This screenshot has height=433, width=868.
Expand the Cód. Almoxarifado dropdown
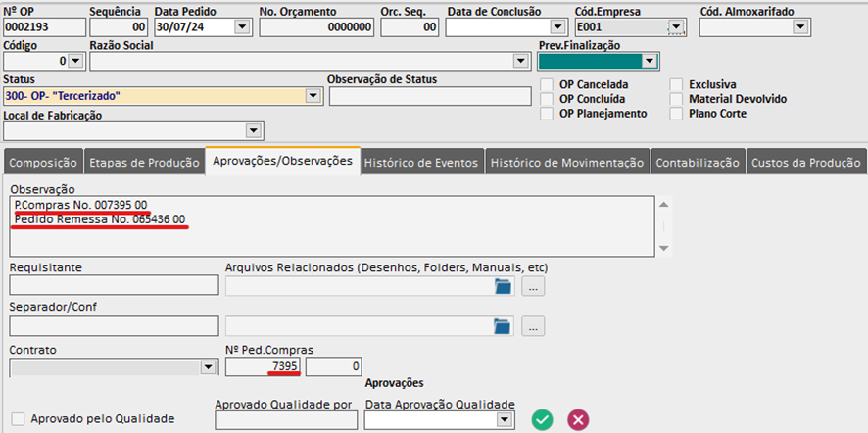[x=799, y=26]
